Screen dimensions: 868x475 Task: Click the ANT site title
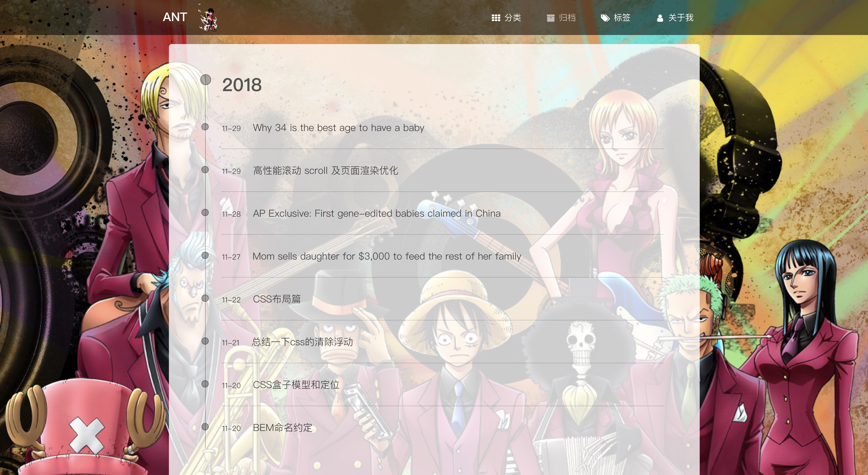[175, 17]
